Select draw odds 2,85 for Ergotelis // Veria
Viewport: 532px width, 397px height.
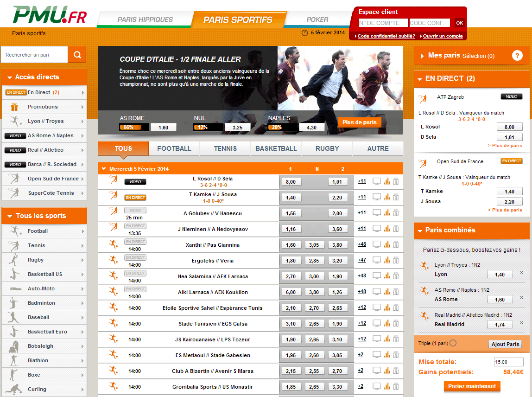314,261
